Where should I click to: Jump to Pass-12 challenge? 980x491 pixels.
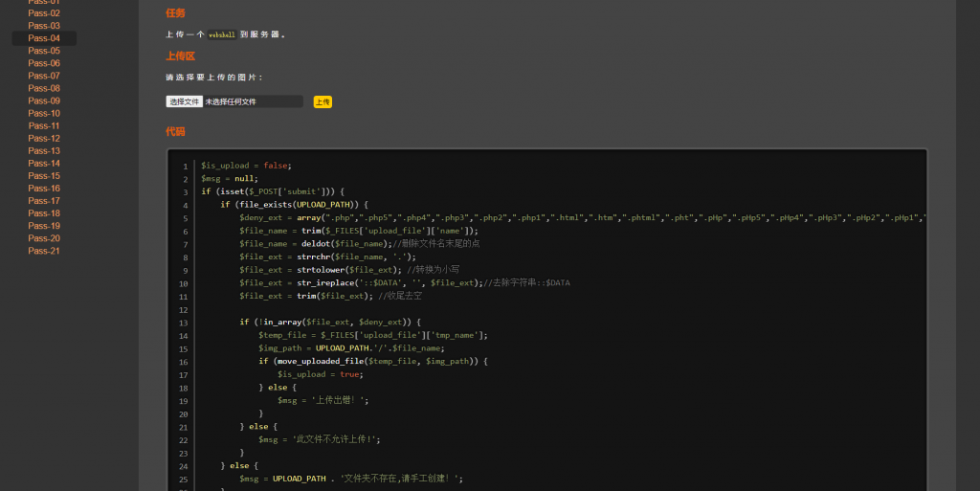[x=44, y=138]
